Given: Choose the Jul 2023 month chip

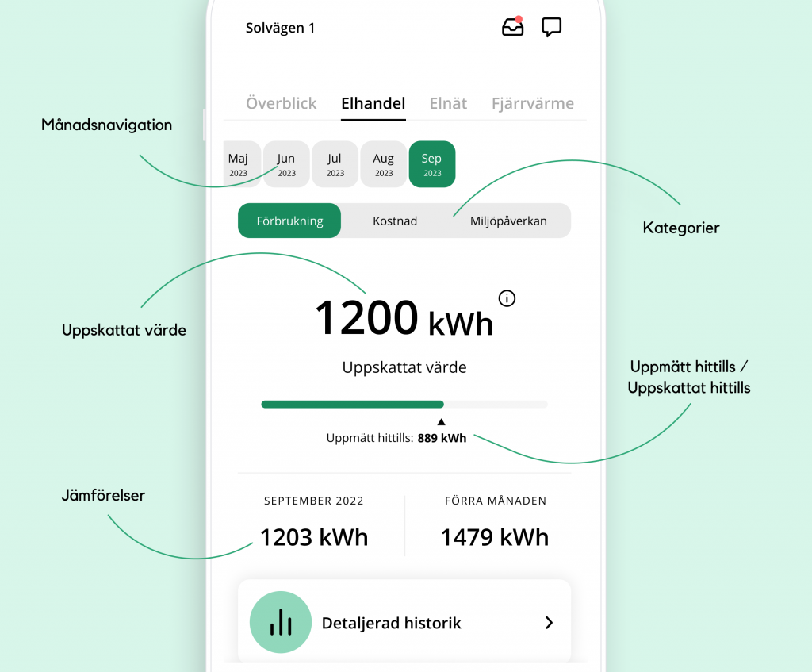Looking at the screenshot, I should 335,164.
